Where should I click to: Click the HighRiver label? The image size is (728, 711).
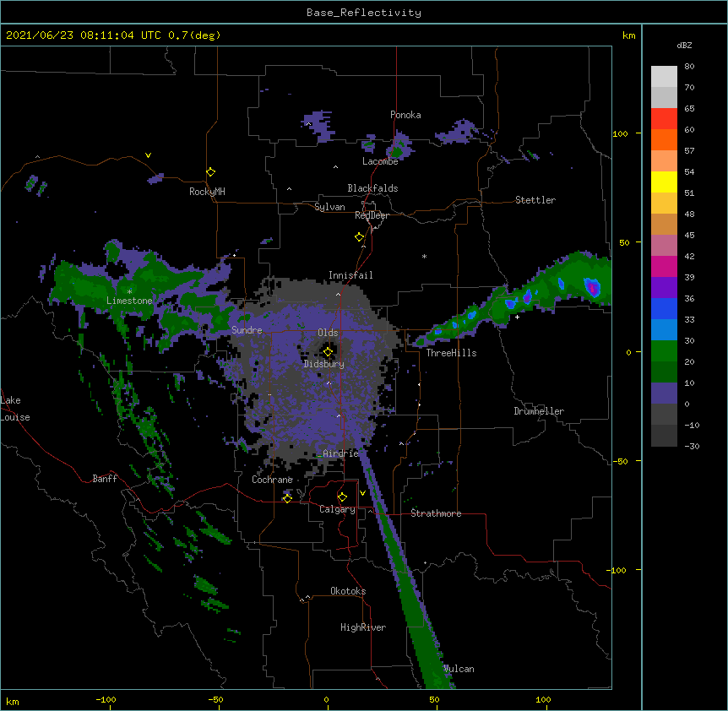point(363,627)
